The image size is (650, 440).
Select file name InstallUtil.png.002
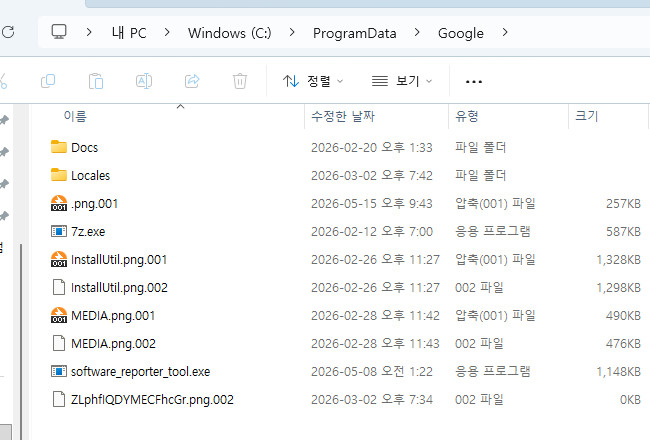click(119, 288)
